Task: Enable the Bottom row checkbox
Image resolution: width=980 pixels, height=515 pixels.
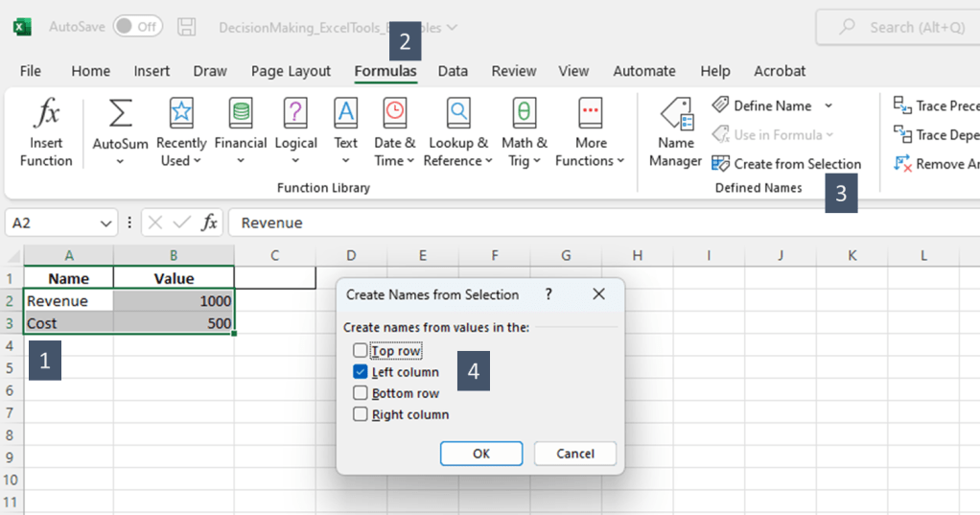Action: tap(361, 393)
